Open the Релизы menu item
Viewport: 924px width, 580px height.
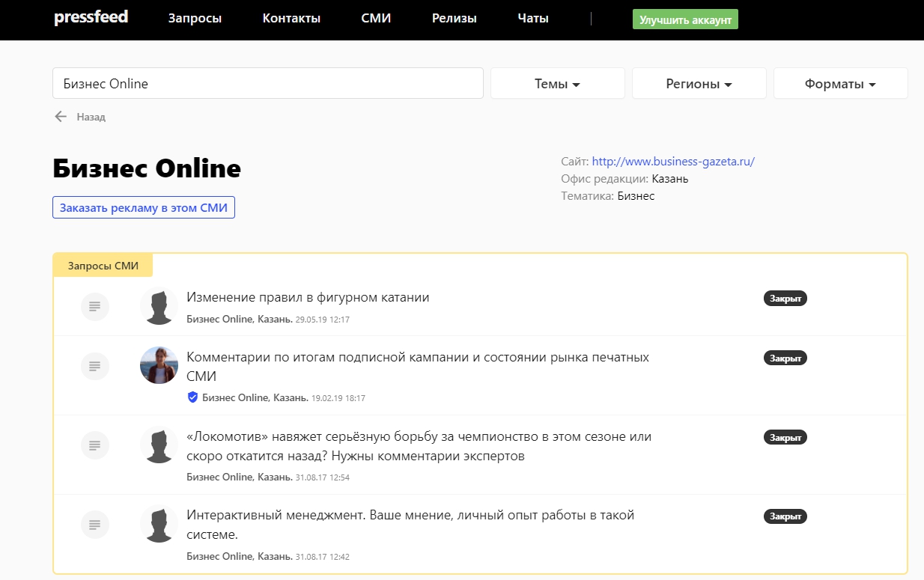coord(454,19)
